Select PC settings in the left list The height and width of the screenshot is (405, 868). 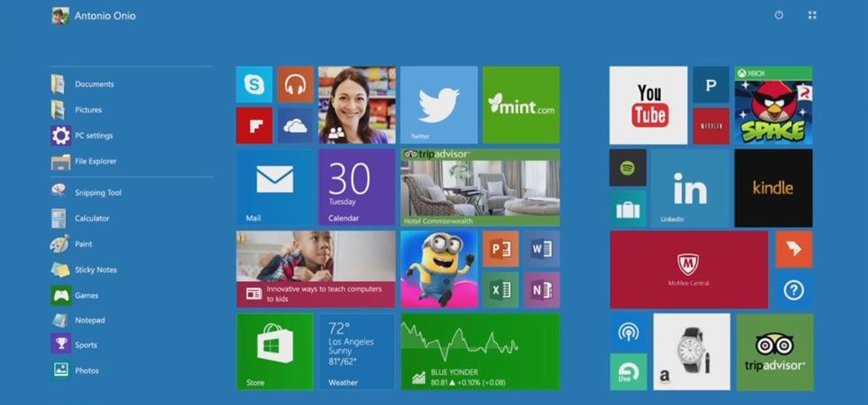pos(93,136)
